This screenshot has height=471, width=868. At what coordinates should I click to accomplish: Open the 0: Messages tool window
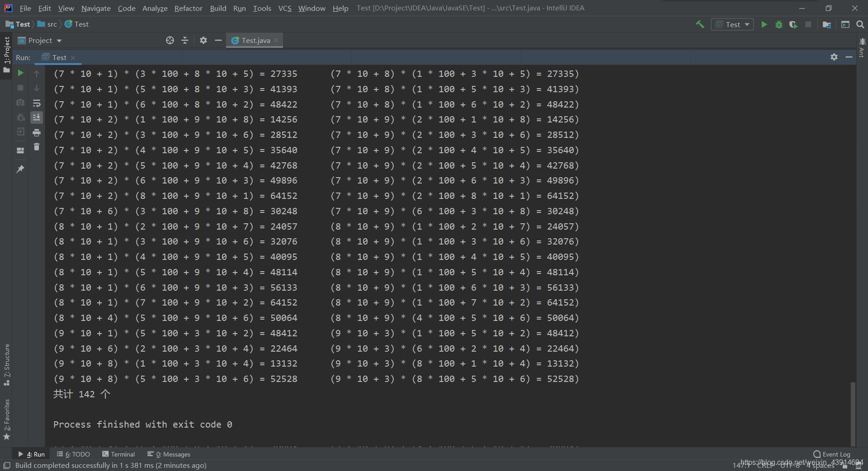click(169, 454)
